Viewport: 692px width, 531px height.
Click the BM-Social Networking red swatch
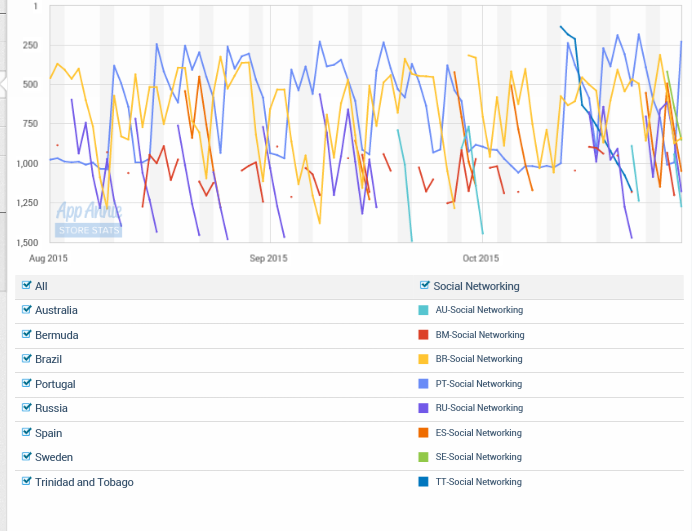(x=424, y=335)
